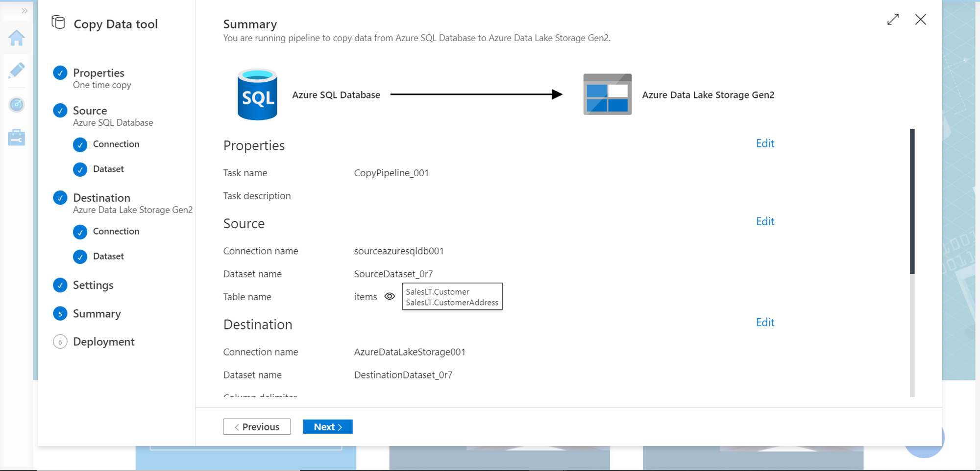Click SalesLT.Customer in the table tooltip
The width and height of the screenshot is (980, 471).
pyautogui.click(x=438, y=291)
